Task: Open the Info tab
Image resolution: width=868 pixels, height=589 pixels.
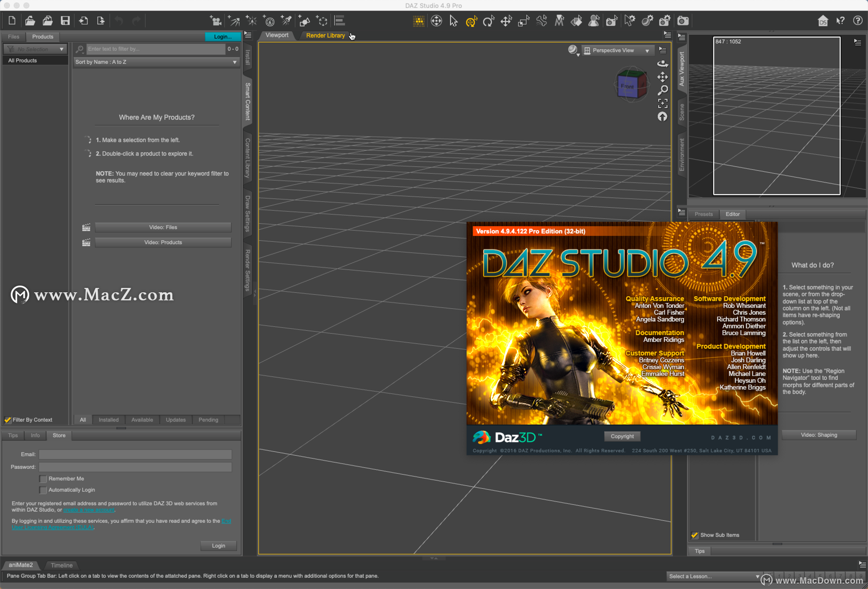Action: point(35,435)
